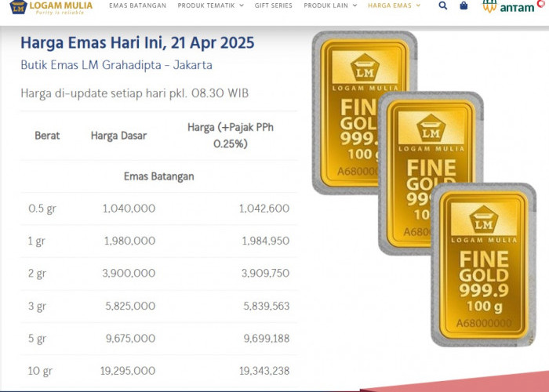This screenshot has height=392, width=549.
Task: Select base price 9,675,000
Action: pos(131,339)
